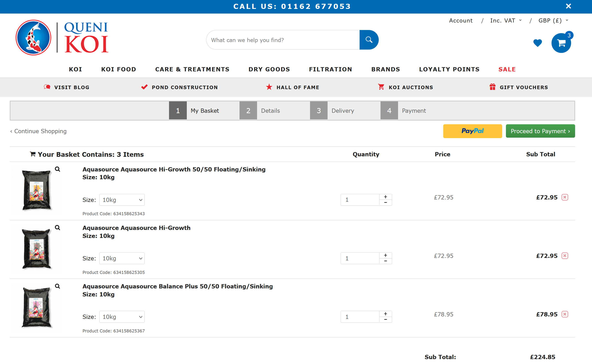Screen dimensions: 592x364
Task: Open the FILTRATION menu
Action: 330,69
